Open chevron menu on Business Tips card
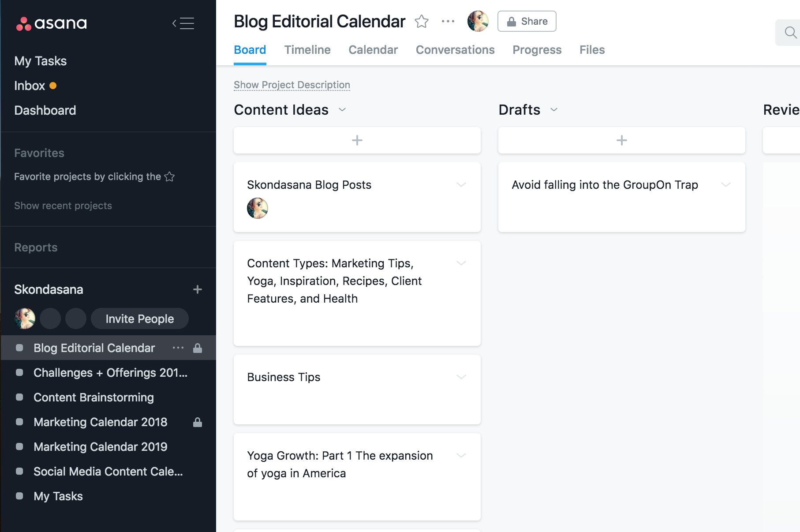 click(461, 377)
